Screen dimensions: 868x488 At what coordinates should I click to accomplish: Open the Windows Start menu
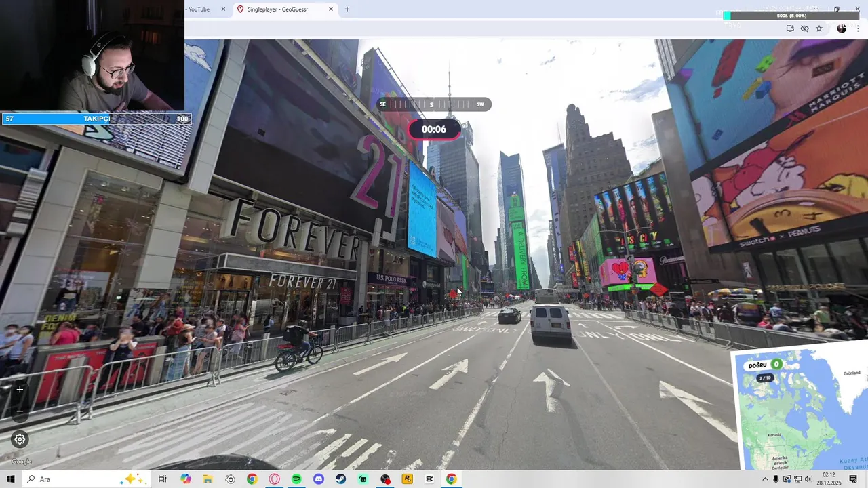[10, 479]
